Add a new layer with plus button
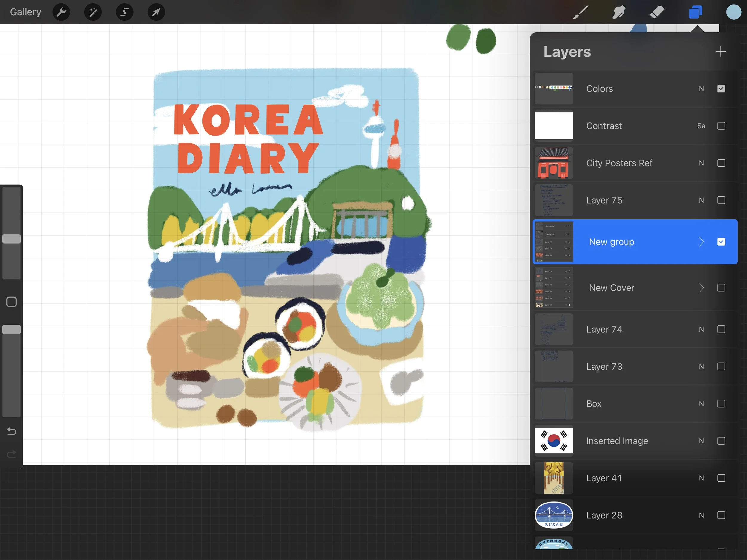The image size is (747, 560). [x=720, y=52]
